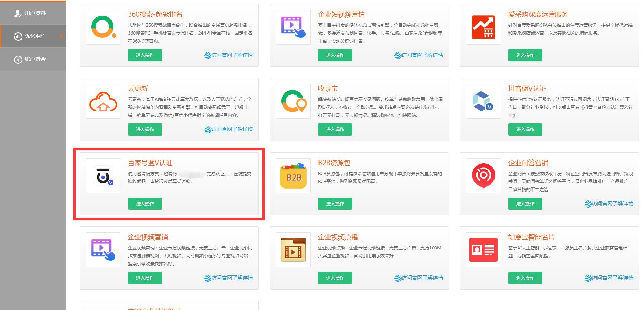Click the 企业视频营销 film icon
Image resolution: width=644 pixels, height=310 pixels.
[x=103, y=250]
